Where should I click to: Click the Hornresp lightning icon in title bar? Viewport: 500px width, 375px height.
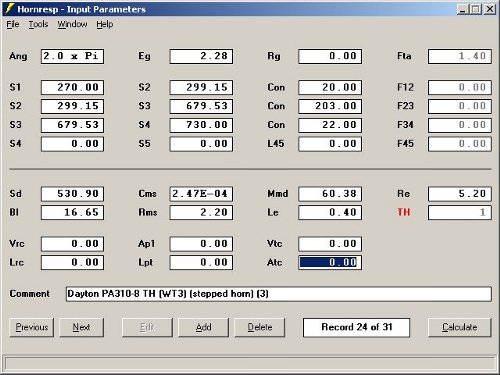(x=10, y=9)
